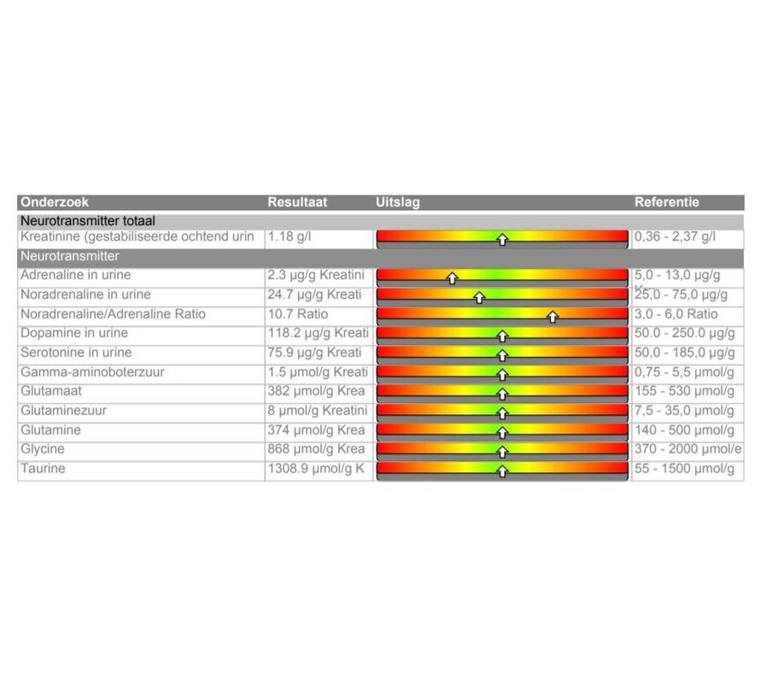Click arrow marker on Gamma-aminoboterzuur bar
Viewport: 760px width, 700px height.
(x=503, y=375)
